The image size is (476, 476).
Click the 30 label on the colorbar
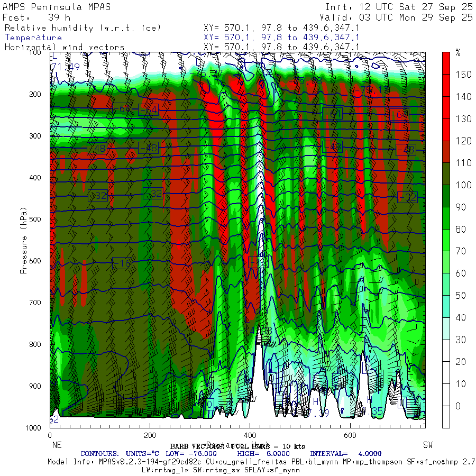pyautogui.click(x=461, y=340)
